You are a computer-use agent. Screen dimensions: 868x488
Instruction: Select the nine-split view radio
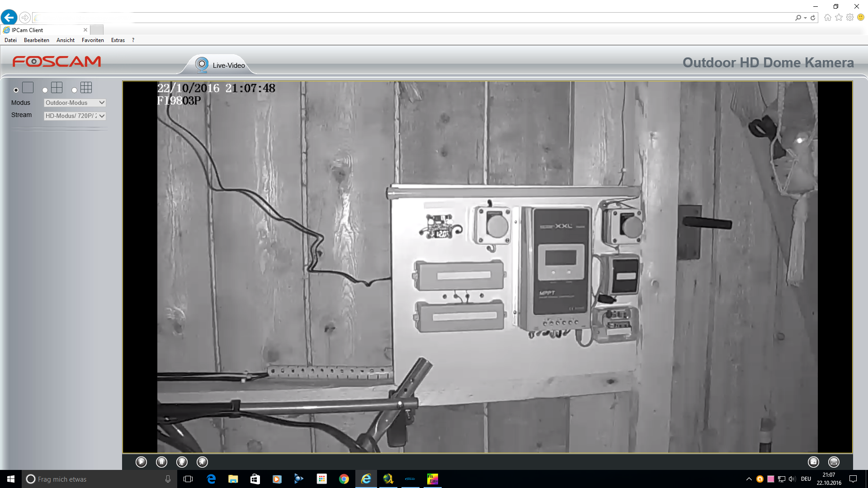[x=75, y=90]
